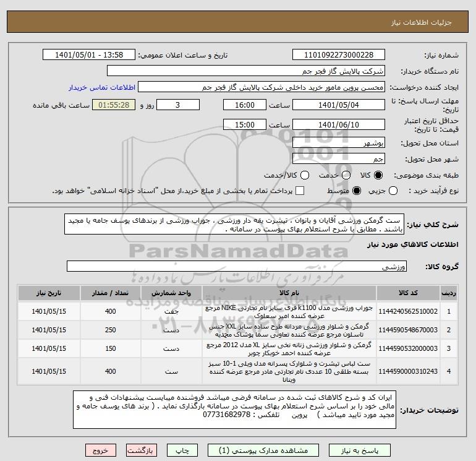
Task: Click the واحد شمارش column header
Action: click(x=171, y=293)
